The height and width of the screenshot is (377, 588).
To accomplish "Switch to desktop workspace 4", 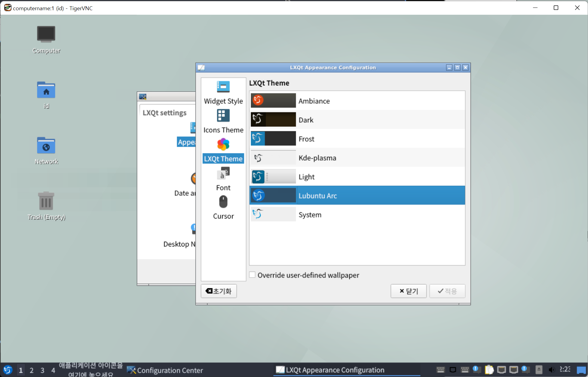I will coord(53,370).
